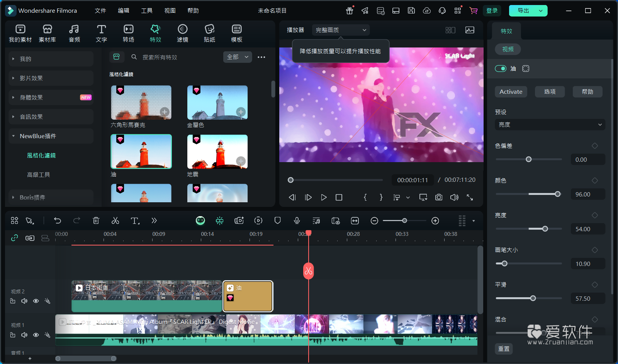The height and width of the screenshot is (364, 618).
Task: Expand the 影片效果 category
Action: click(x=51, y=78)
